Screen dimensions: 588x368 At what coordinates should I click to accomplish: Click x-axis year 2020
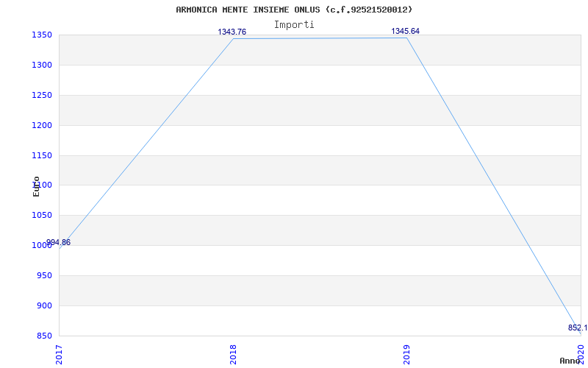(x=581, y=355)
